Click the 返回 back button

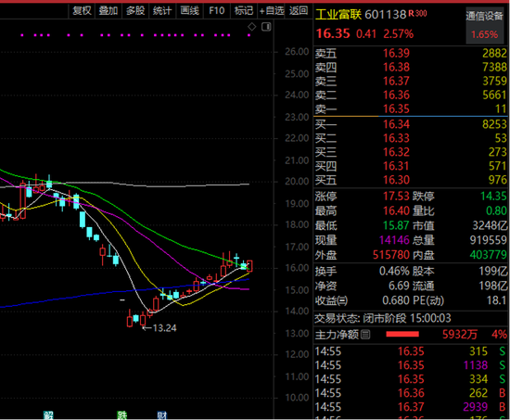click(299, 11)
